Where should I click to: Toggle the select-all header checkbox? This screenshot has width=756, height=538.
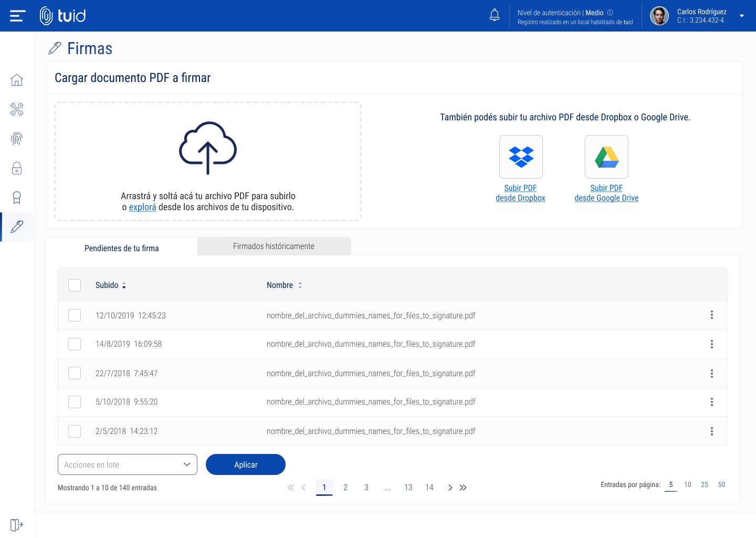[75, 285]
